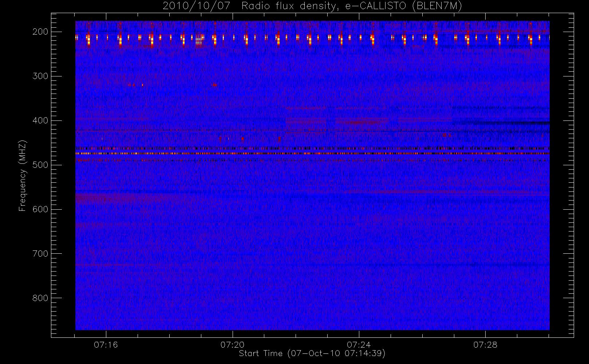Click the '200' frequency tick label

[x=40, y=32]
